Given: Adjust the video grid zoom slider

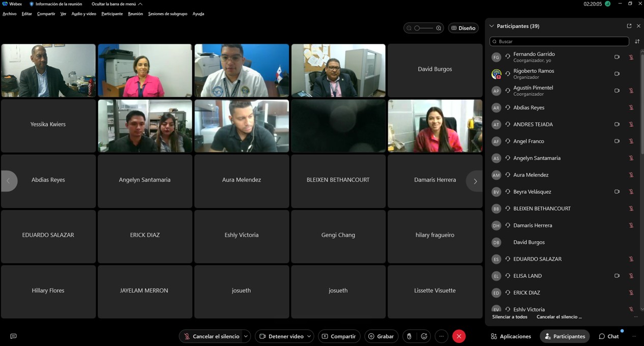Looking at the screenshot, I should [x=423, y=28].
